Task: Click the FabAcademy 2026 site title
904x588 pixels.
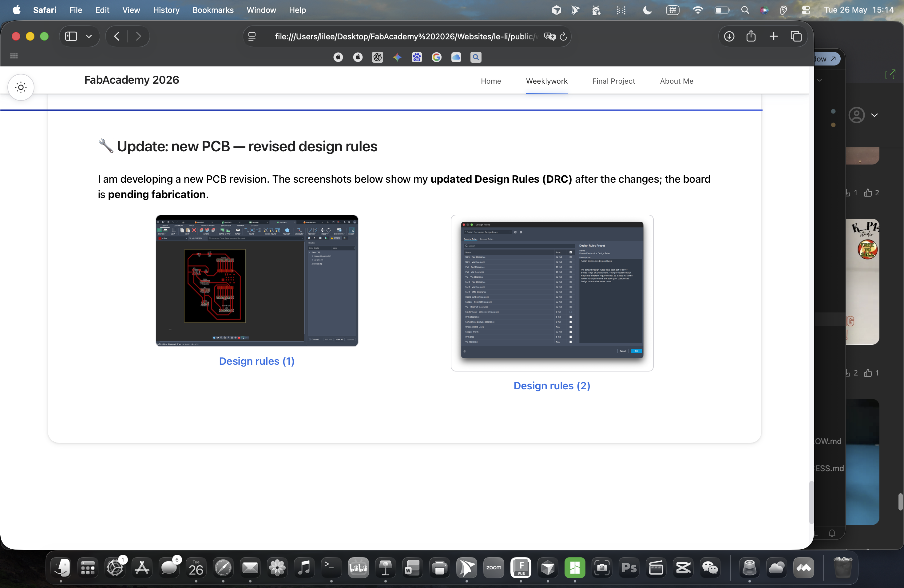Action: [131, 80]
